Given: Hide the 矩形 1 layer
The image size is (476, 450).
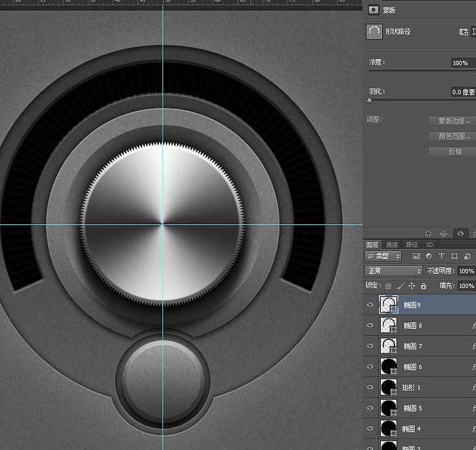Looking at the screenshot, I should pyautogui.click(x=371, y=387).
